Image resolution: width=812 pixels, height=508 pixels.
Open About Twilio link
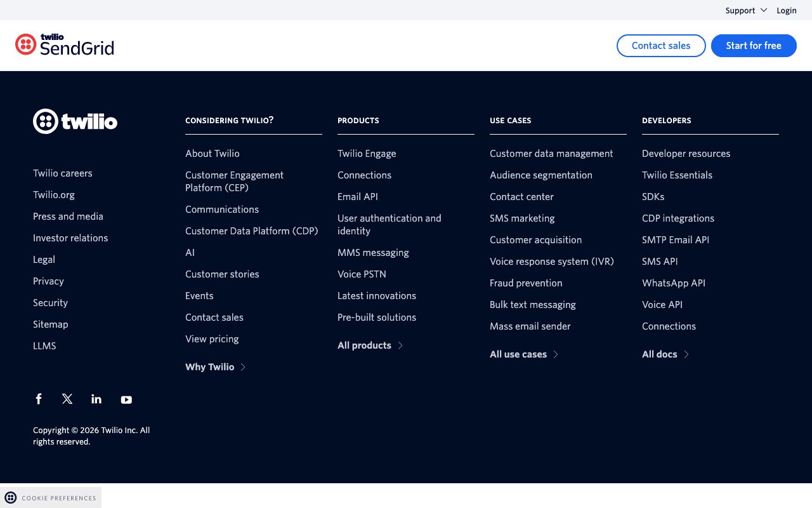click(x=213, y=154)
